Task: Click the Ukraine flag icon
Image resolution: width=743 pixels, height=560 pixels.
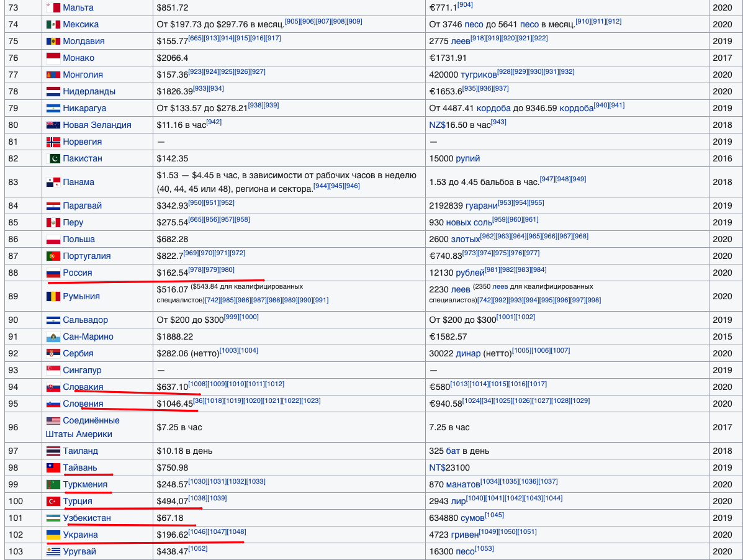Action: (53, 535)
